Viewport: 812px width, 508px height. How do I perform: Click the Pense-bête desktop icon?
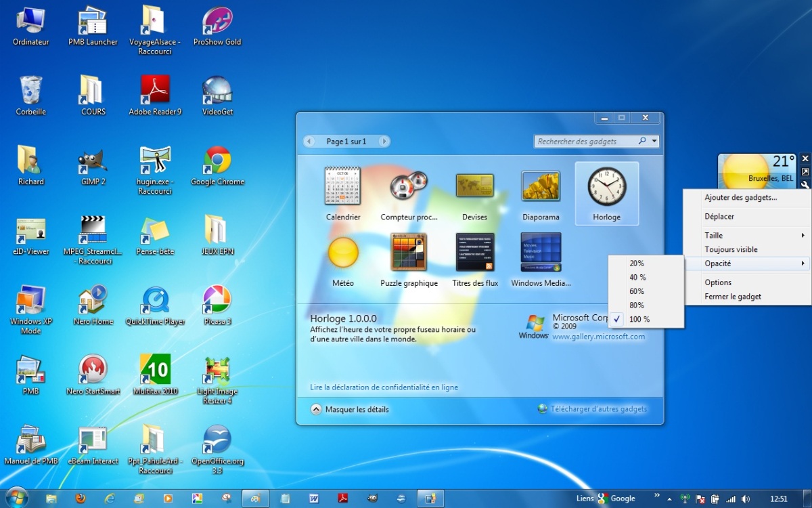click(x=155, y=236)
